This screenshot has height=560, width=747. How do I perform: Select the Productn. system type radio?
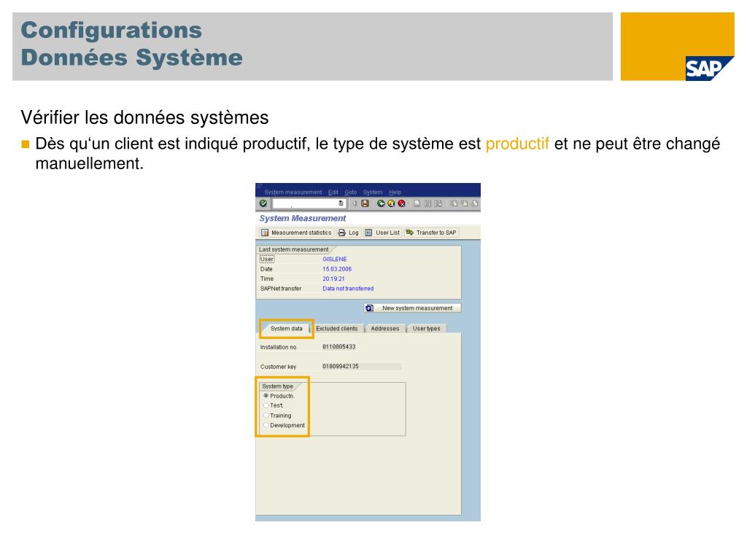266,396
